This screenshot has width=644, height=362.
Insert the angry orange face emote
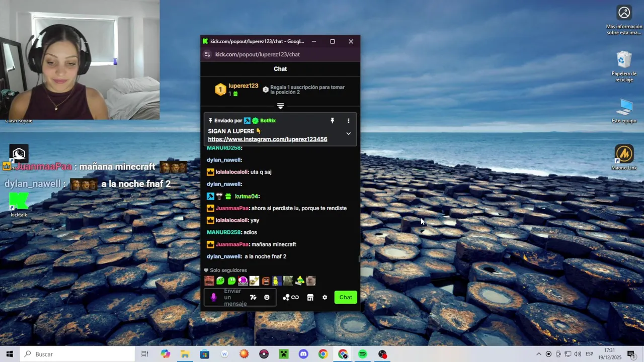266,281
